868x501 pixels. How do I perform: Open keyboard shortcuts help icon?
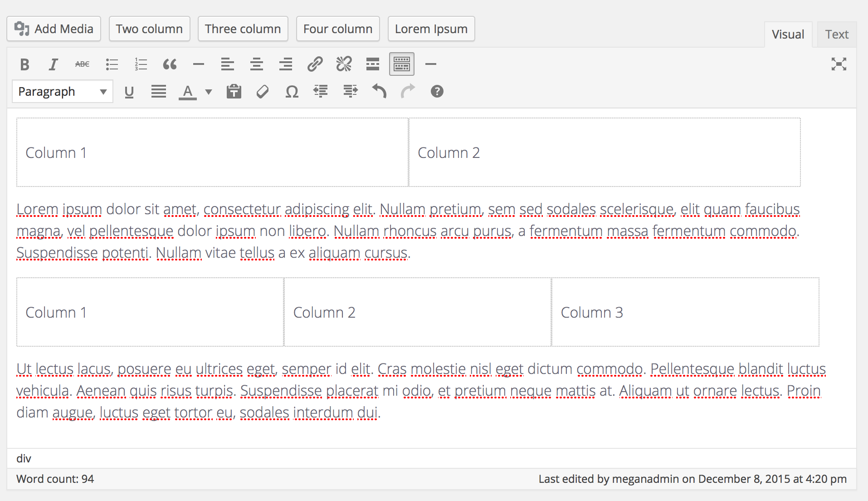pyautogui.click(x=437, y=92)
